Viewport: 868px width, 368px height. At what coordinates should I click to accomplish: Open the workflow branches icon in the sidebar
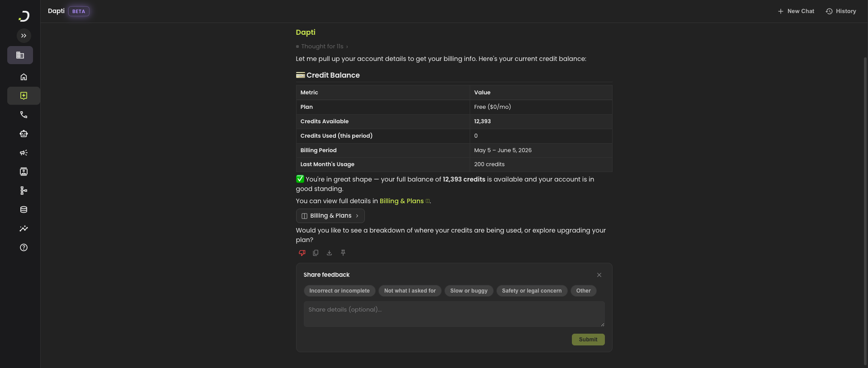(24, 191)
